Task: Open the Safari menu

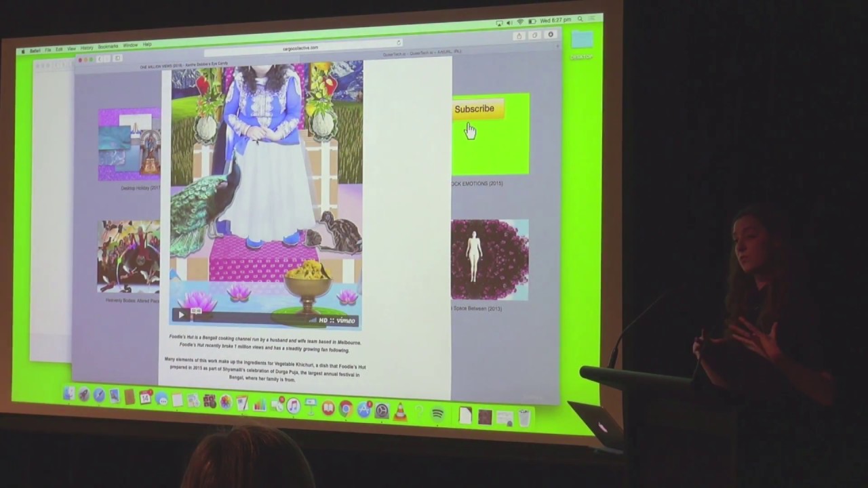Action: (35, 51)
